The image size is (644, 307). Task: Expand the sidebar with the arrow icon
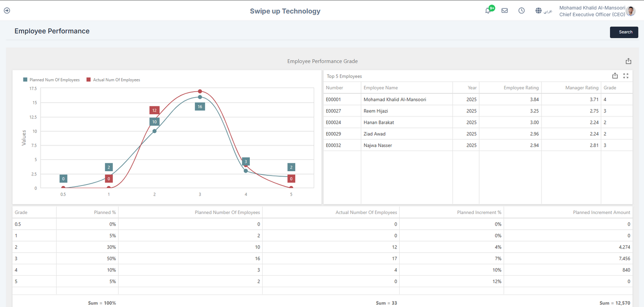[x=7, y=11]
